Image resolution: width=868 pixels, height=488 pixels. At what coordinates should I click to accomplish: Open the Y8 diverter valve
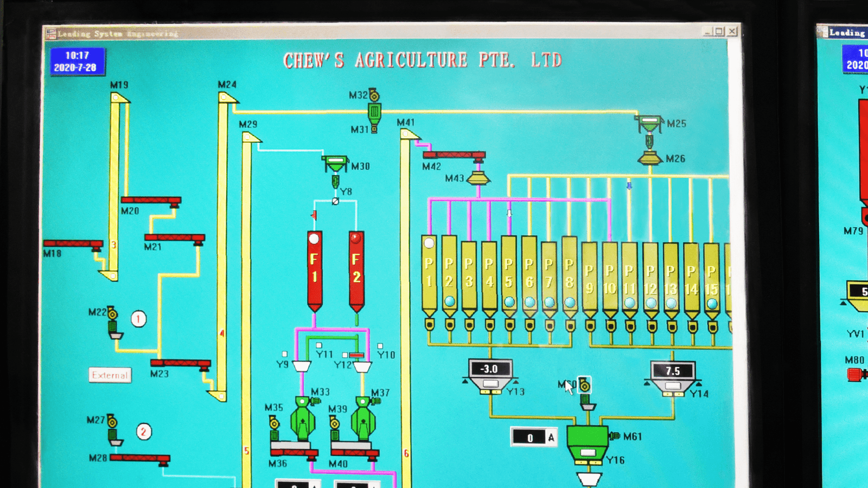(x=335, y=201)
